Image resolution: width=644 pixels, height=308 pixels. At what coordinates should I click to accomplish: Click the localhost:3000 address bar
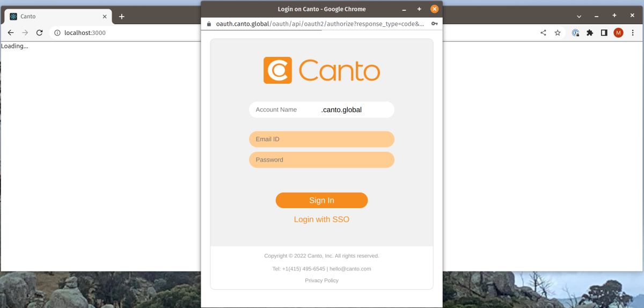(x=292, y=33)
